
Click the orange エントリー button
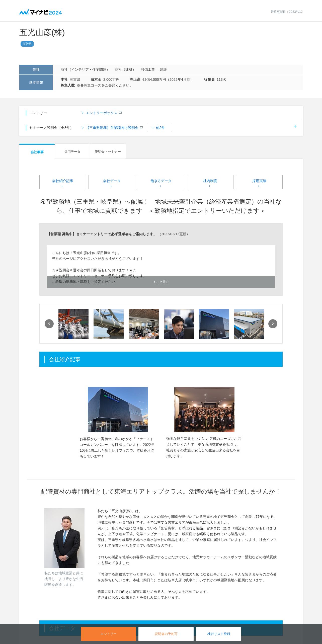(108, 634)
